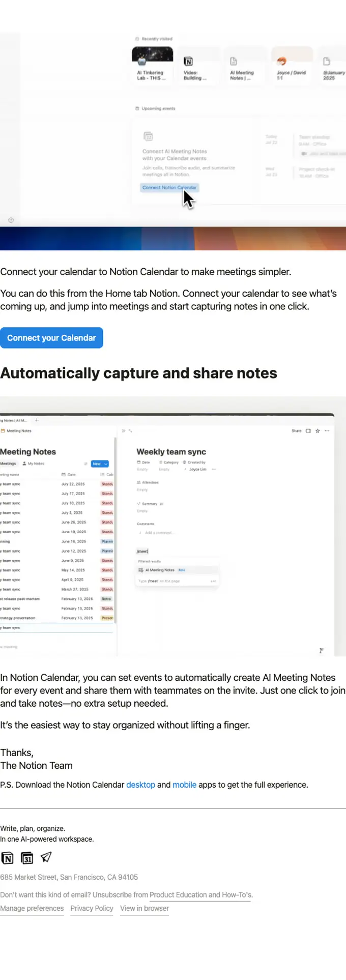Select the My Notes view tab
The width and height of the screenshot is (346, 980).
34,464
